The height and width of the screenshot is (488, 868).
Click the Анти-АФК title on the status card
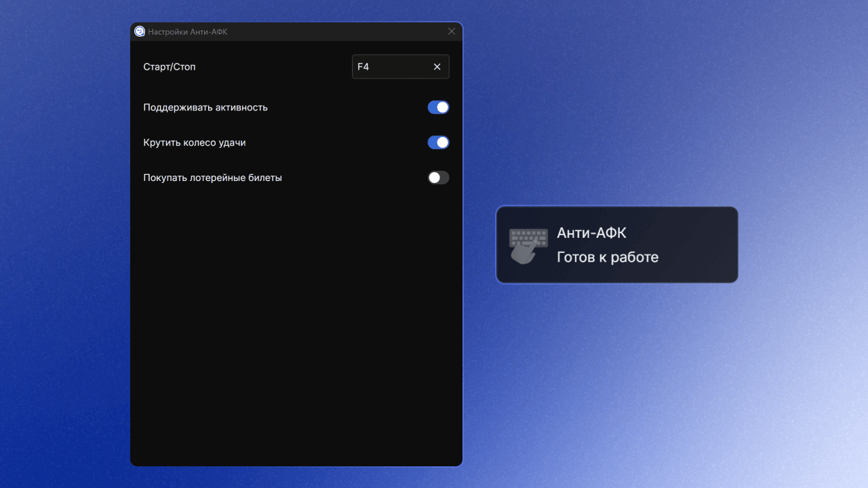pyautogui.click(x=591, y=233)
